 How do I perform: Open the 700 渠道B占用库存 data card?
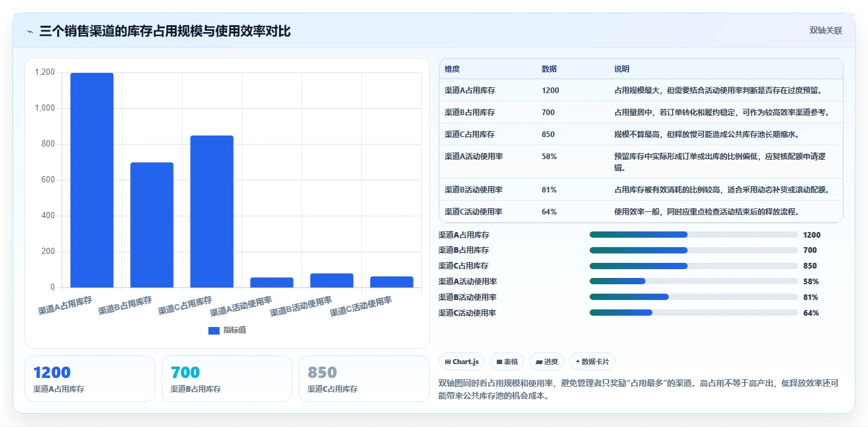(227, 379)
